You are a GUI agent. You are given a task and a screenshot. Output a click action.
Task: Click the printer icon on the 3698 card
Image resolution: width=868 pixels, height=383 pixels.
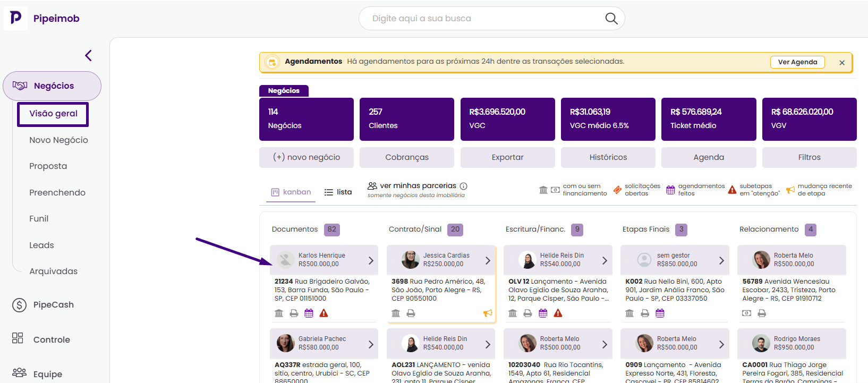point(411,313)
